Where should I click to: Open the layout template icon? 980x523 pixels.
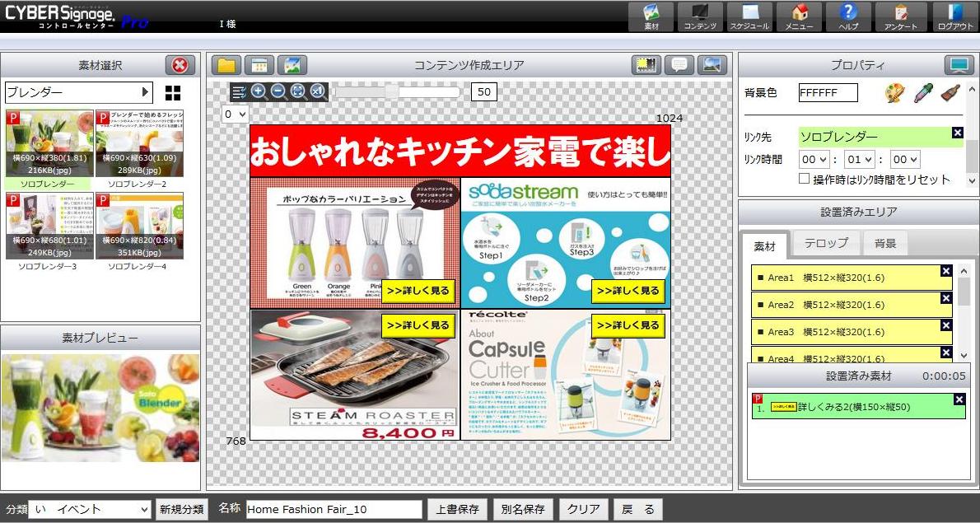coord(259,65)
